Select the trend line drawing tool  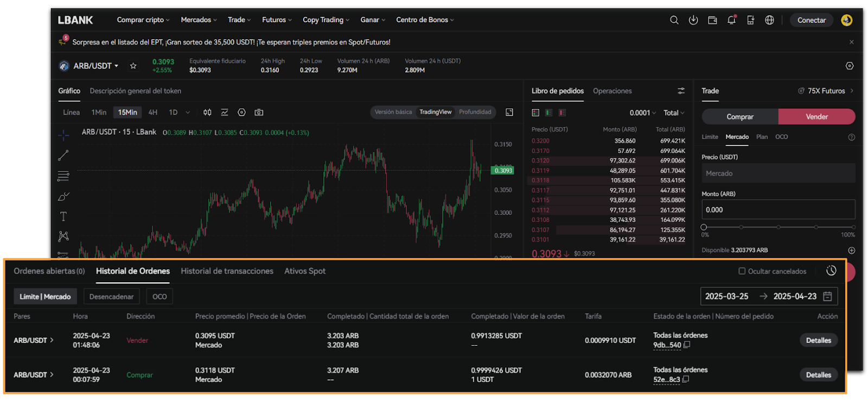tap(63, 155)
